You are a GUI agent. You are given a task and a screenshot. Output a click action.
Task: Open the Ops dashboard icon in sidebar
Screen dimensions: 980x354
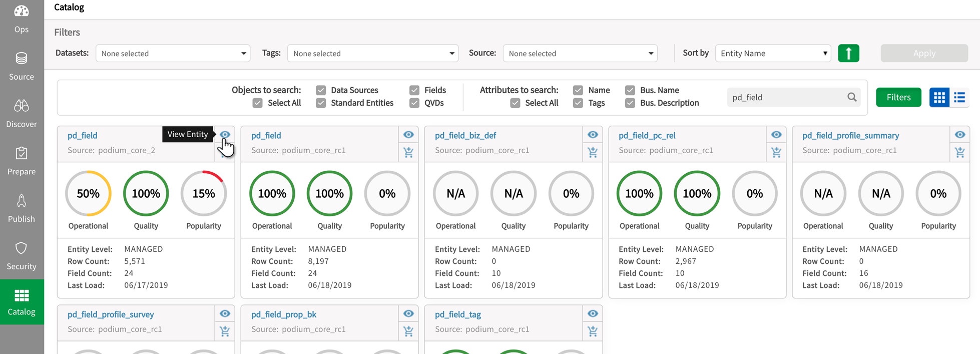coord(22,12)
